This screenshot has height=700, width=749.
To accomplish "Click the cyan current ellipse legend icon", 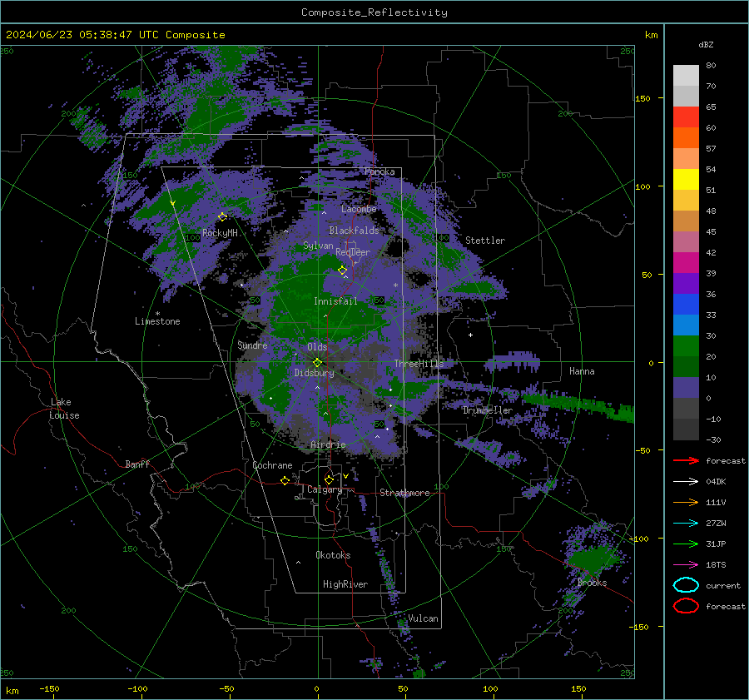I will [686, 585].
